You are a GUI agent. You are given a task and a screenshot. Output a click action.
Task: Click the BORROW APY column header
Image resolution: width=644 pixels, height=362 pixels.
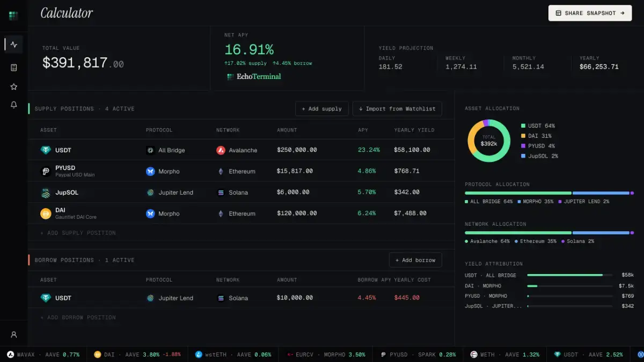click(x=374, y=280)
